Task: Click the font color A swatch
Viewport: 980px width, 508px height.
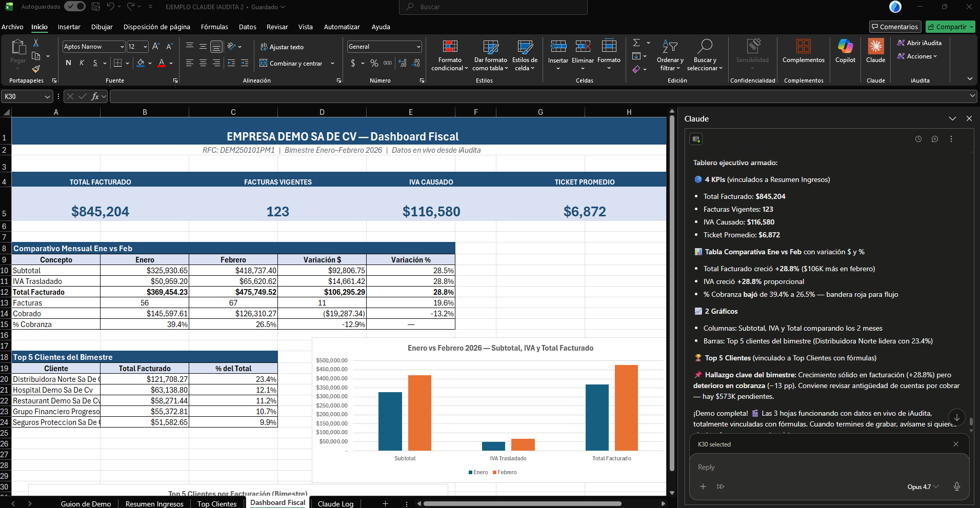Action: pos(162,63)
